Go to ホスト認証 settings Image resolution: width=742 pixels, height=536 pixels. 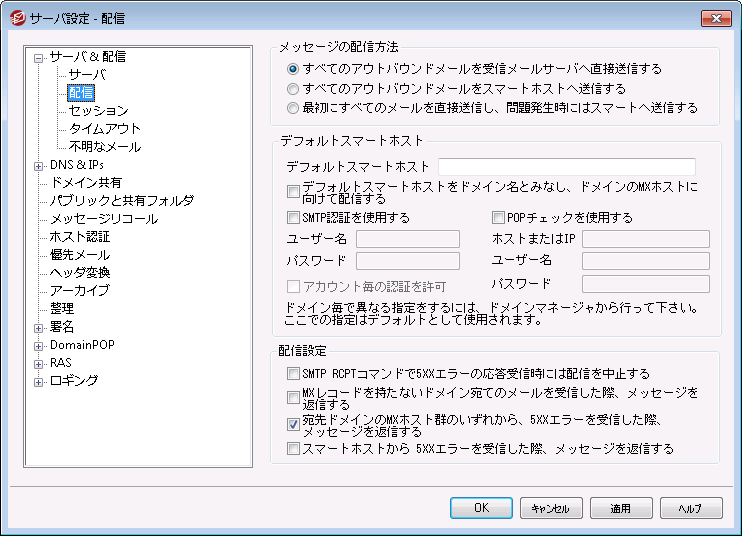[79, 237]
